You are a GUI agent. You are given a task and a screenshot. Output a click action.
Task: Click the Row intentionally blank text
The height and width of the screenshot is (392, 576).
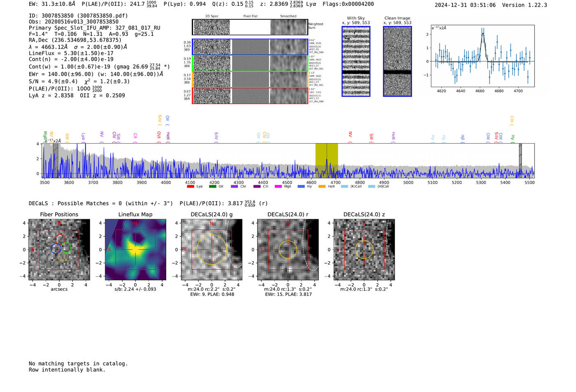(67, 370)
